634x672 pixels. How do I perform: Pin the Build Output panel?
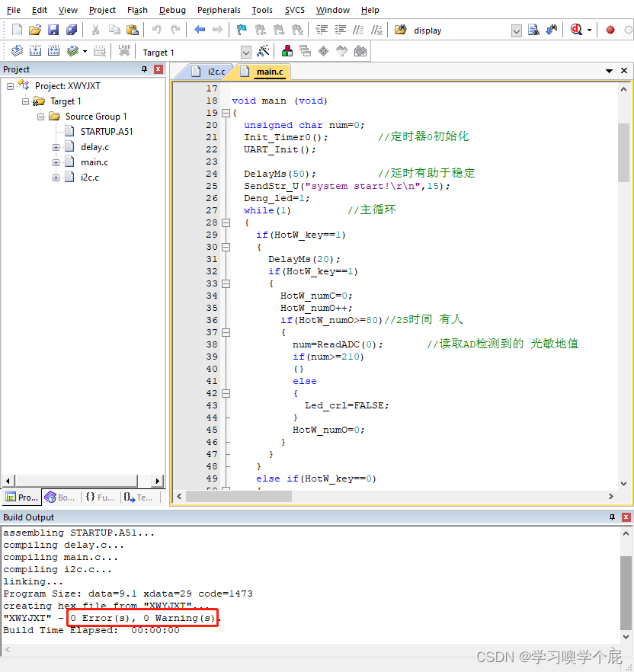pyautogui.click(x=612, y=517)
